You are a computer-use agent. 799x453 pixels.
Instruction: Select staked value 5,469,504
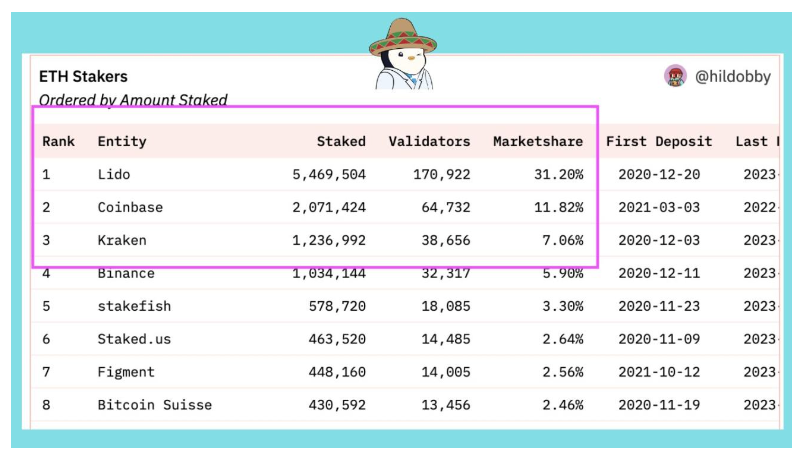tap(329, 174)
